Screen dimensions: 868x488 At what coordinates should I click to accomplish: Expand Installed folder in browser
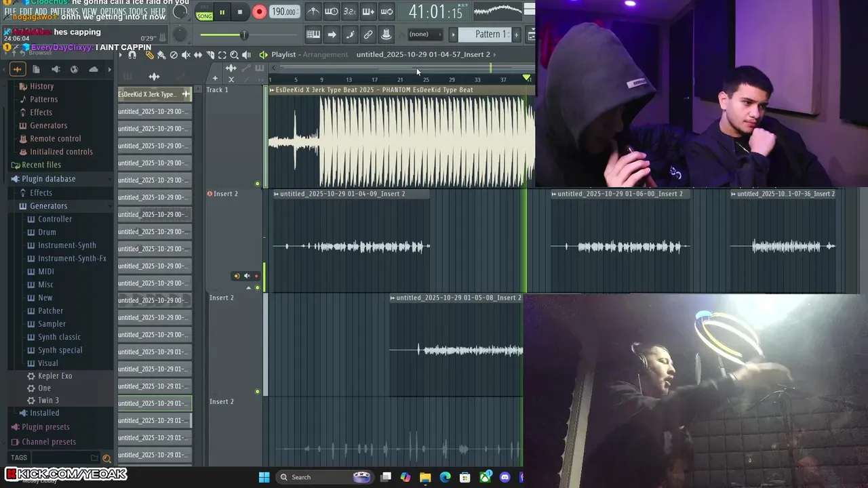click(x=44, y=413)
